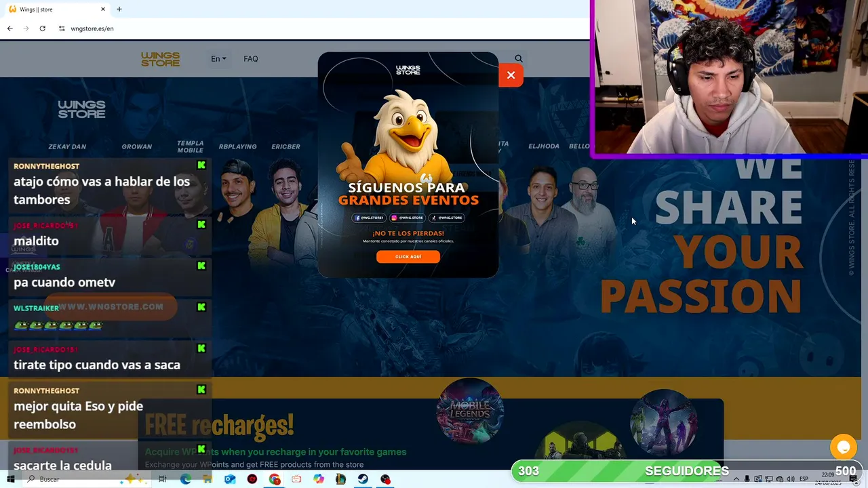
Task: Click the ESP keyboard language indicator
Action: (804, 479)
